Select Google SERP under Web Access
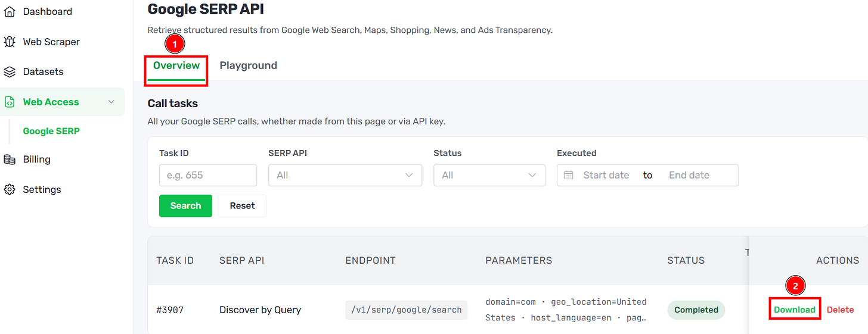The width and height of the screenshot is (868, 334). pyautogui.click(x=51, y=131)
